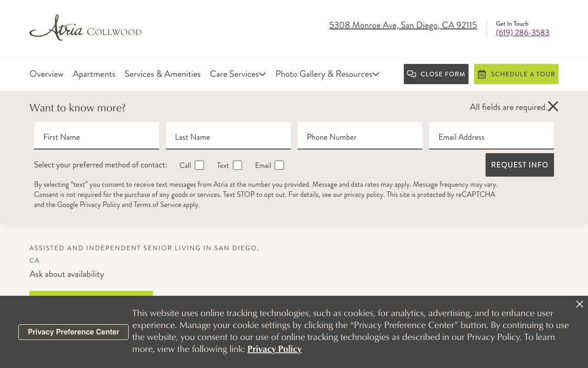
Task: Tick the Text contact method checkbox
Action: [x=237, y=165]
